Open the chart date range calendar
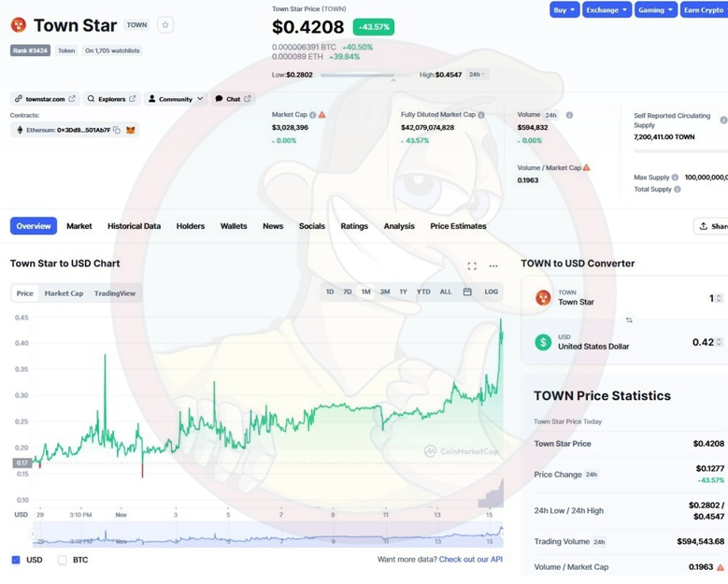728x584 pixels. click(467, 292)
